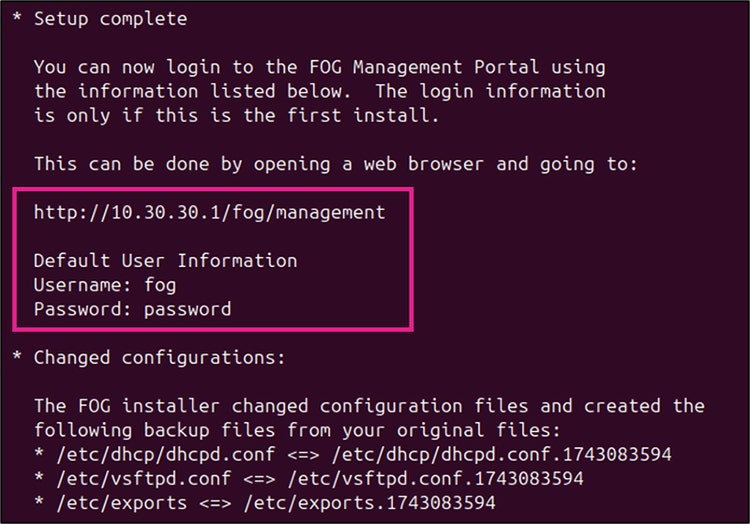Click the asterisk before 'Setup complete'
The width and height of the screenshot is (750, 524).
17,18
